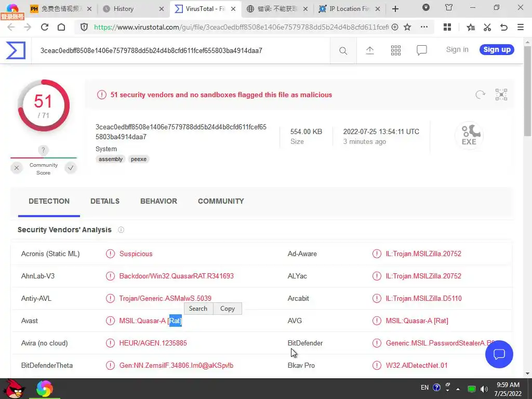Close the VirusTotal browser tab

pos(233,9)
